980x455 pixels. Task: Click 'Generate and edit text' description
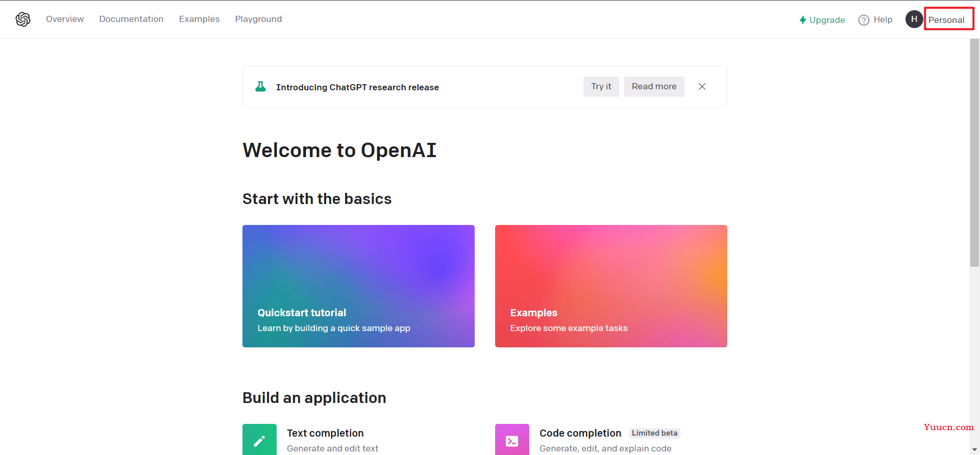[332, 448]
